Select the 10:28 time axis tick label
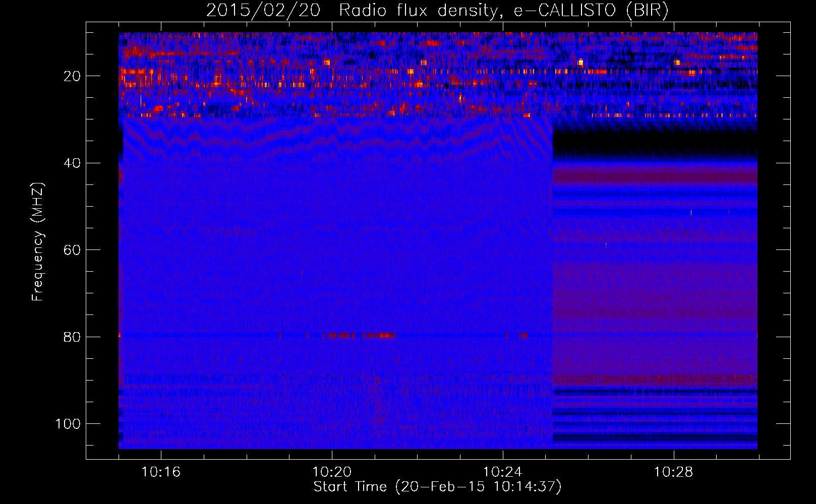Image resolution: width=816 pixels, height=504 pixels. (674, 472)
